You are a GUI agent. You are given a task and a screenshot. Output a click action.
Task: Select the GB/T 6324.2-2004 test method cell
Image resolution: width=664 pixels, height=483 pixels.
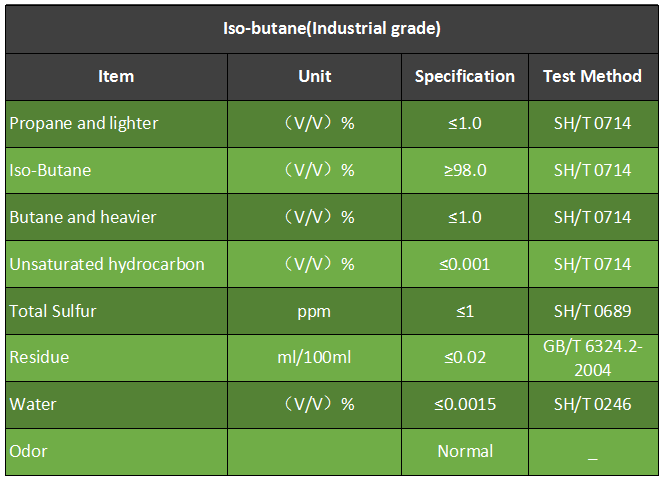593,358
